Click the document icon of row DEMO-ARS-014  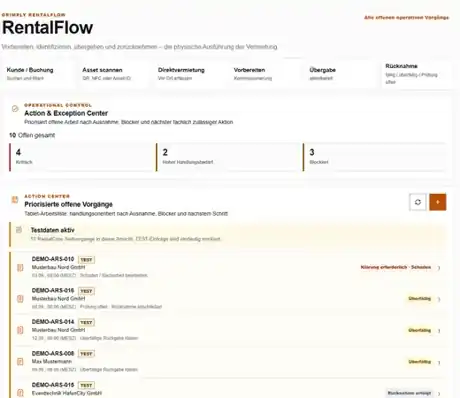click(20, 330)
